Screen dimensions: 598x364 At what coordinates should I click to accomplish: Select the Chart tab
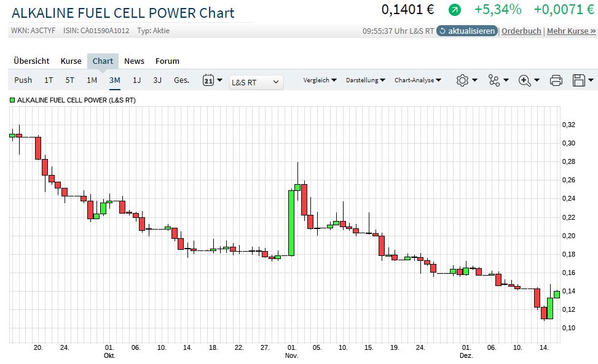103,61
